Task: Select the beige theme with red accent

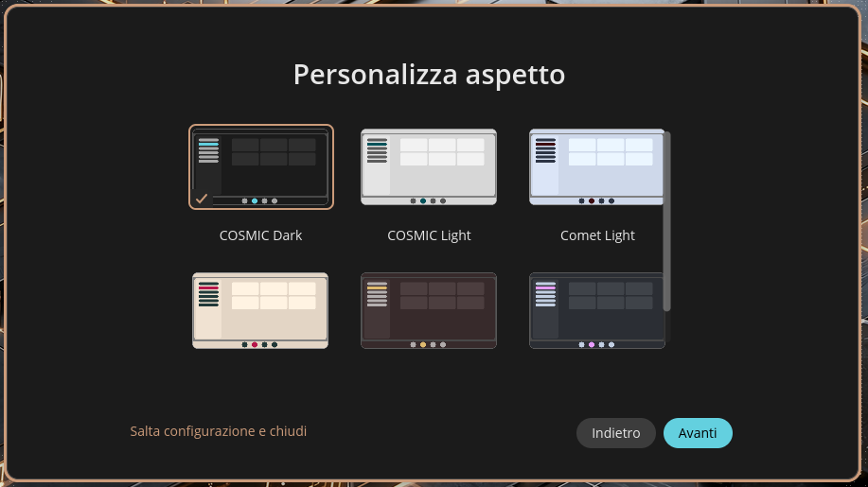Action: coord(260,311)
